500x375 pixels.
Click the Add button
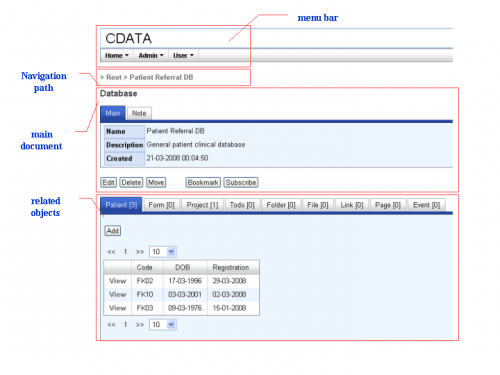tap(113, 231)
